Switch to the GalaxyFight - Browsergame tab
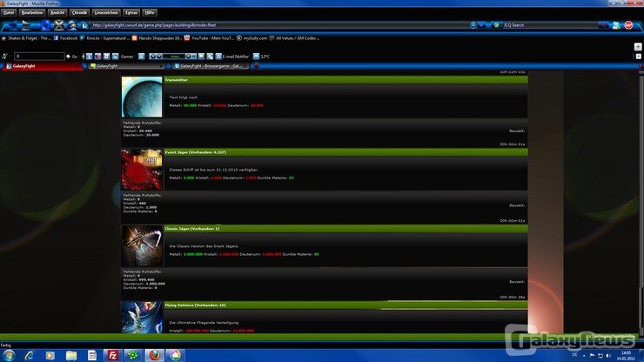Viewport: 644px width, 362px height. [211, 66]
